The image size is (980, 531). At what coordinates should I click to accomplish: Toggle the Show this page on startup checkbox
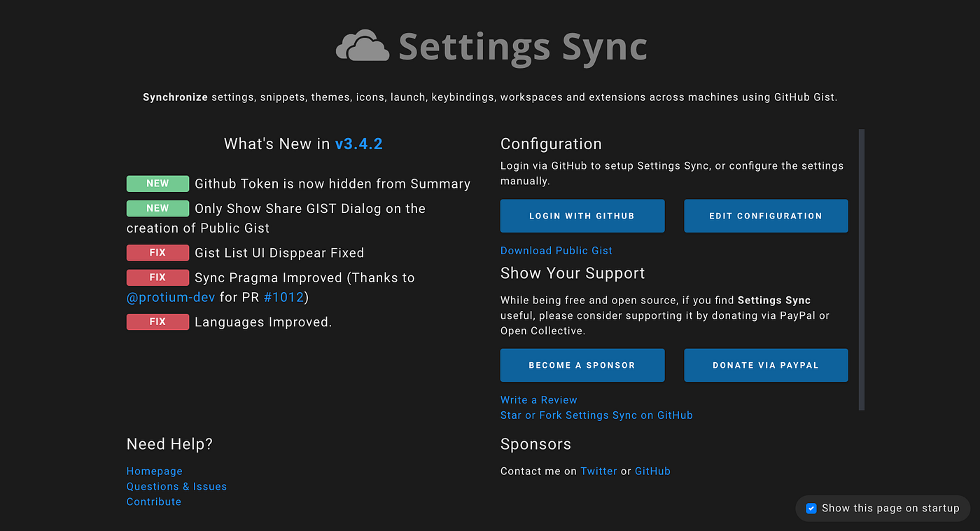click(811, 508)
